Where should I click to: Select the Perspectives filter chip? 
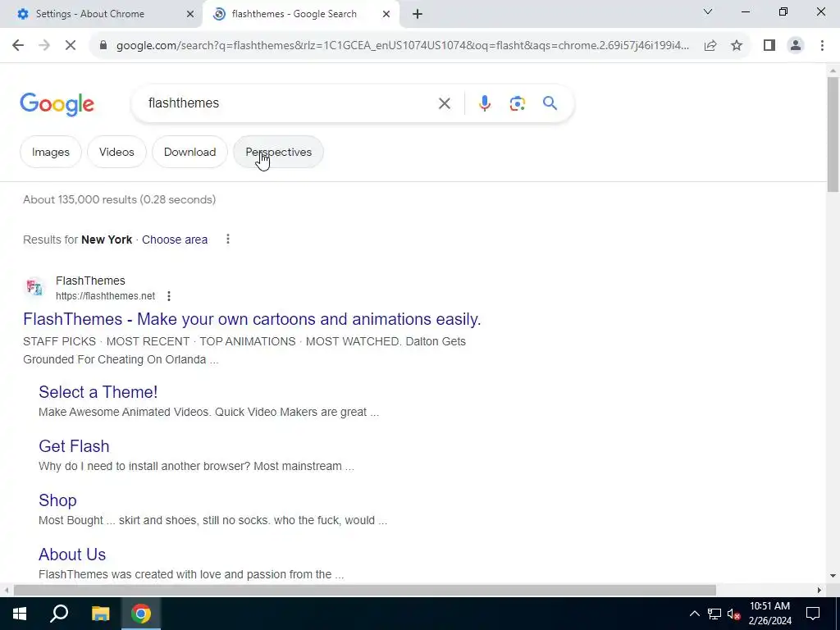point(279,152)
